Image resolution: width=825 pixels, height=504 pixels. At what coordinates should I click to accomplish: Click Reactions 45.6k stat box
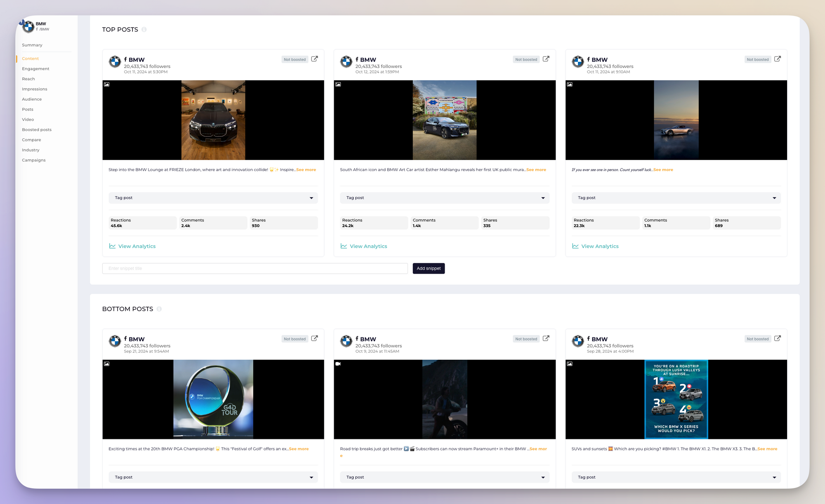143,223
